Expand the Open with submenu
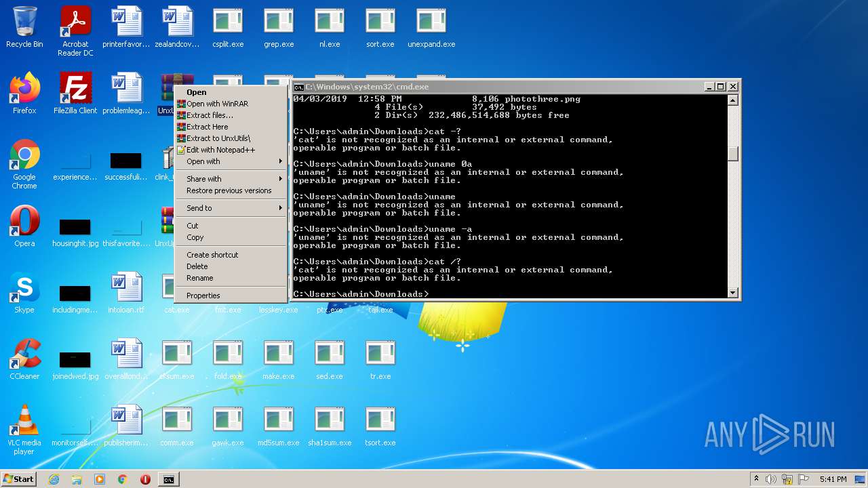 point(231,161)
